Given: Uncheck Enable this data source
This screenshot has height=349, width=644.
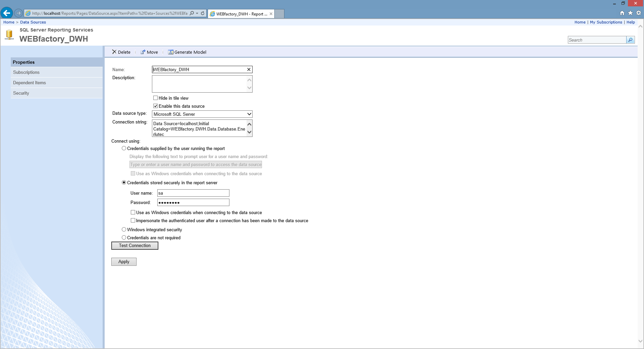Looking at the screenshot, I should click(156, 106).
